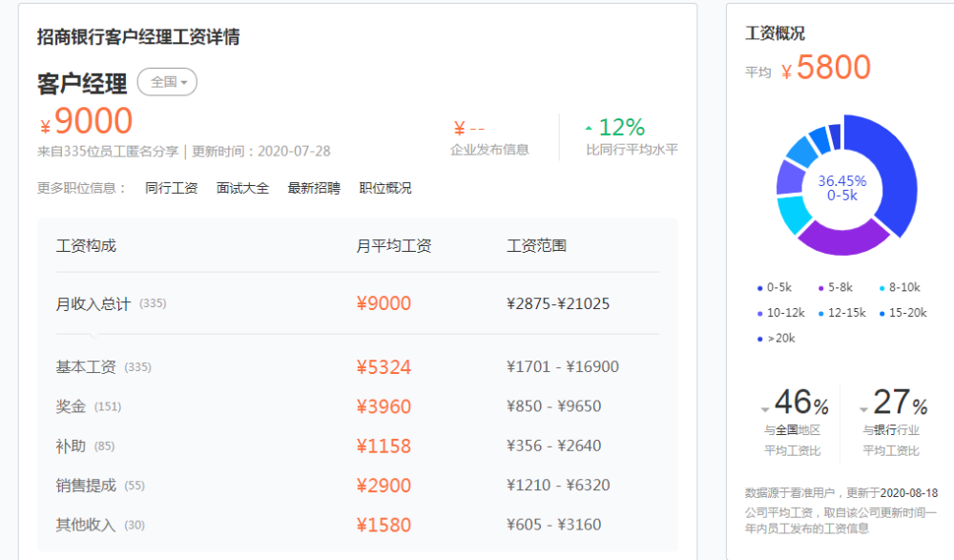Click the down arrow beside 46%

pyautogui.click(x=763, y=410)
